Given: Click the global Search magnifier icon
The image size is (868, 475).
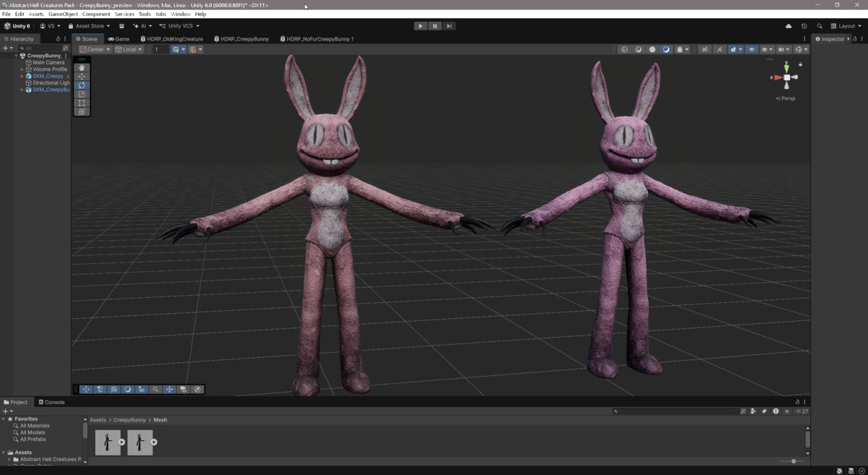Looking at the screenshot, I should coord(820,26).
